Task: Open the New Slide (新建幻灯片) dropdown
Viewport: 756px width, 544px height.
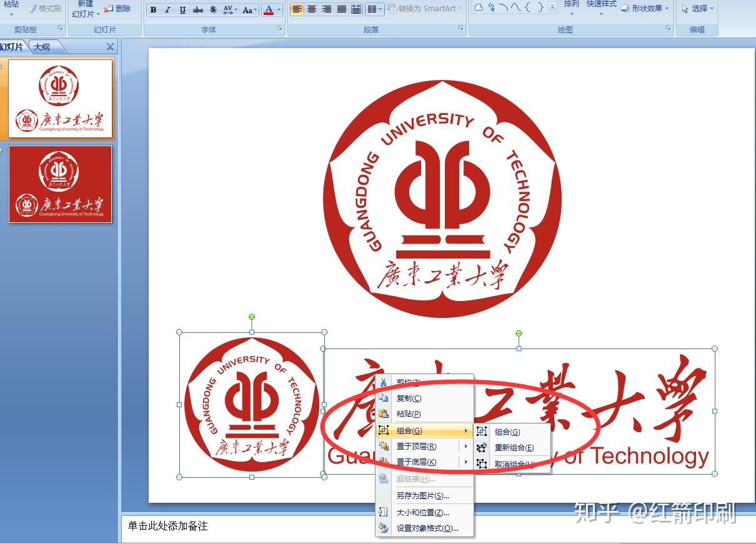Action: pyautogui.click(x=86, y=9)
